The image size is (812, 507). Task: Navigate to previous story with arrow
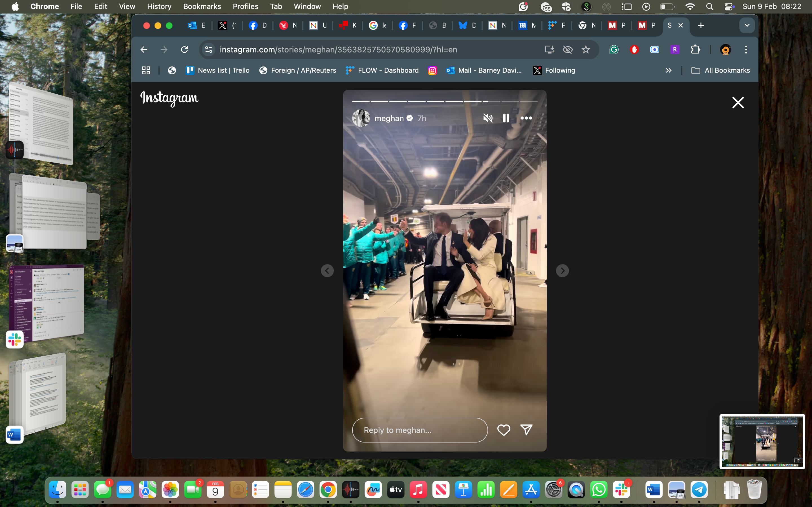327,270
